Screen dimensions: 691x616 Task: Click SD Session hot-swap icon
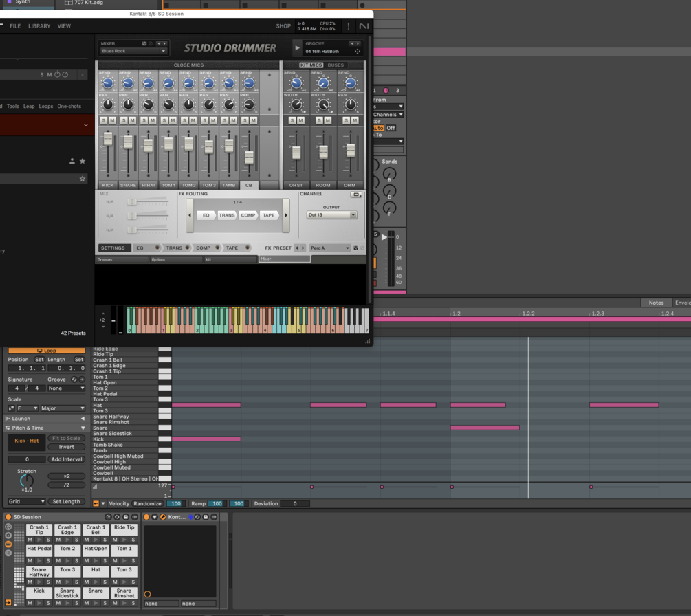(117, 517)
